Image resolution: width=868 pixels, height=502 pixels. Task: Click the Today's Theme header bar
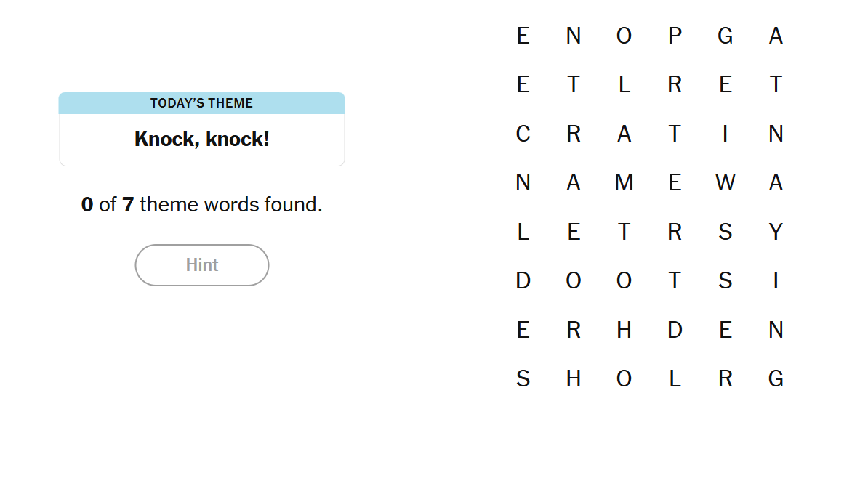(x=202, y=103)
